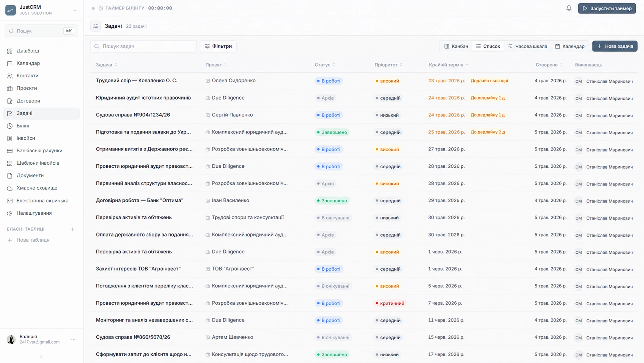Click the Шаблони інвойсів icon
644x363 pixels.
(10, 163)
